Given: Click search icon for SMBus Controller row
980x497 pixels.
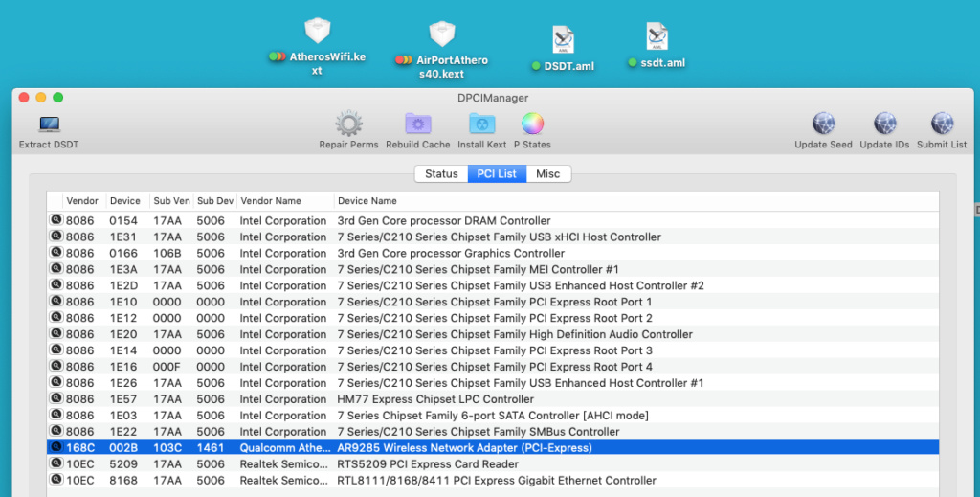Looking at the screenshot, I should pyautogui.click(x=56, y=431).
